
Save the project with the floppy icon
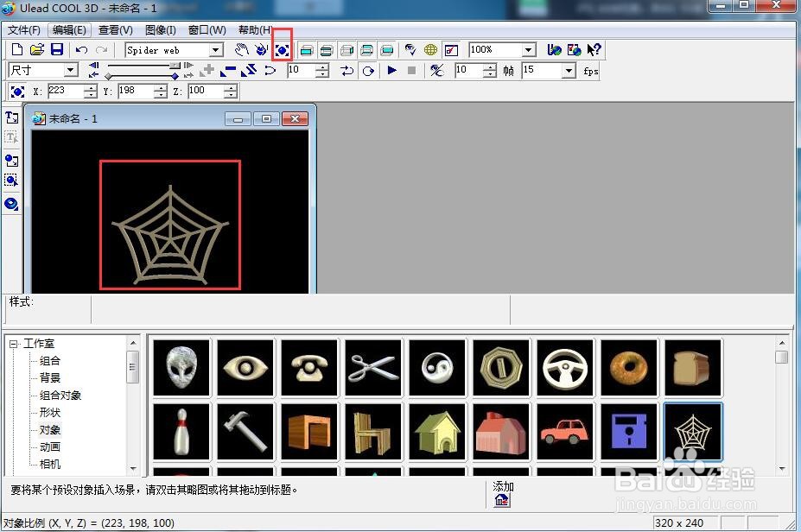57,49
